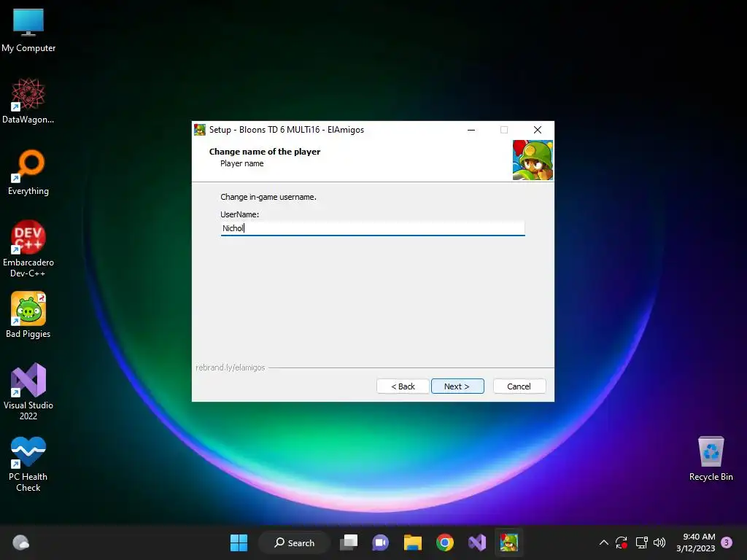747x560 pixels.
Task: Click the 'Change name of the player' heading
Action: [x=264, y=152]
